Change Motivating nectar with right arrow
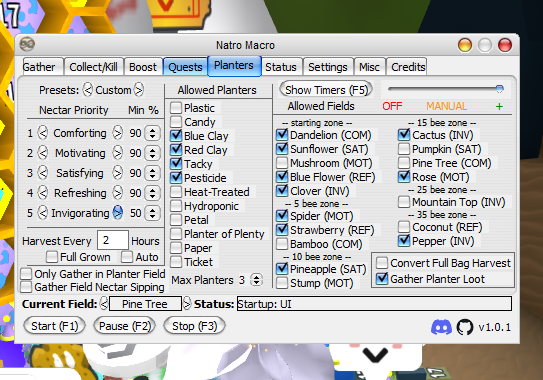The width and height of the screenshot is (543, 380). click(118, 153)
